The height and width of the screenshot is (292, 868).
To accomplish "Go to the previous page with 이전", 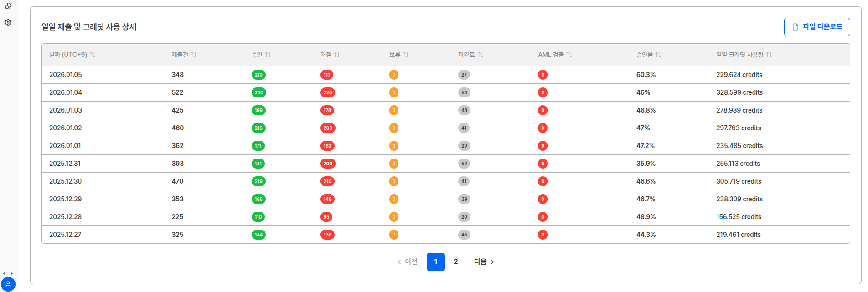I will pyautogui.click(x=408, y=262).
